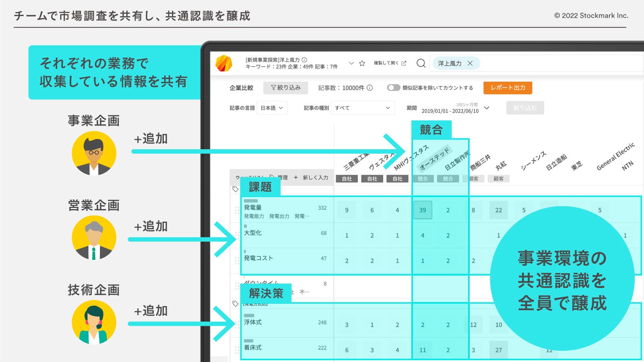This screenshot has height=362, width=644.
Task: Click the greyed 絞り込む button
Action: click(525, 108)
